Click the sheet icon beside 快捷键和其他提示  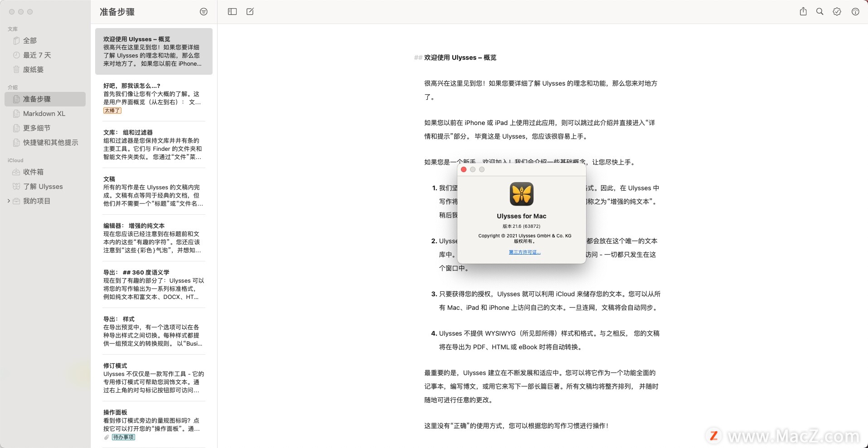pos(16,143)
